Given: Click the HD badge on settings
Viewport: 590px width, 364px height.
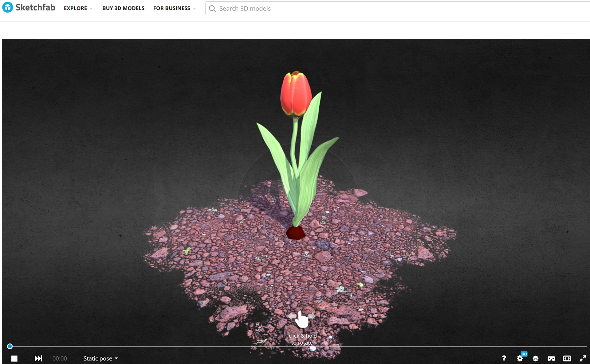Looking at the screenshot, I should (524, 354).
